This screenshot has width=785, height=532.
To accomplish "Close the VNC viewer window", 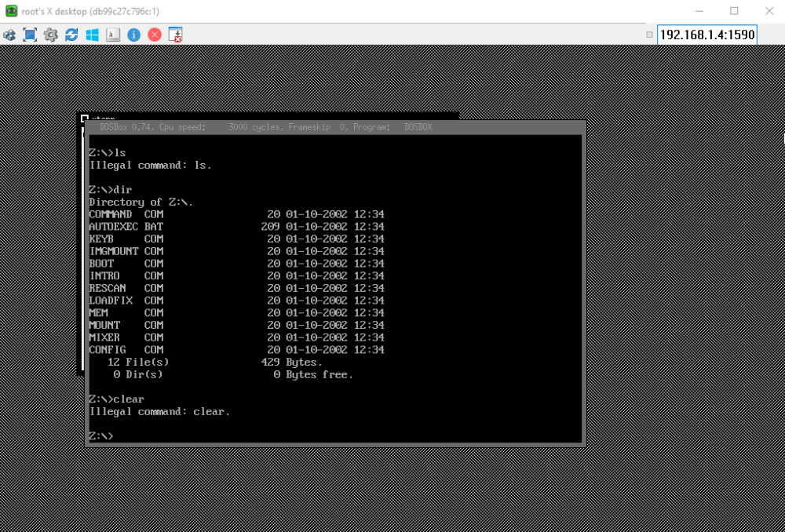I will tap(769, 11).
